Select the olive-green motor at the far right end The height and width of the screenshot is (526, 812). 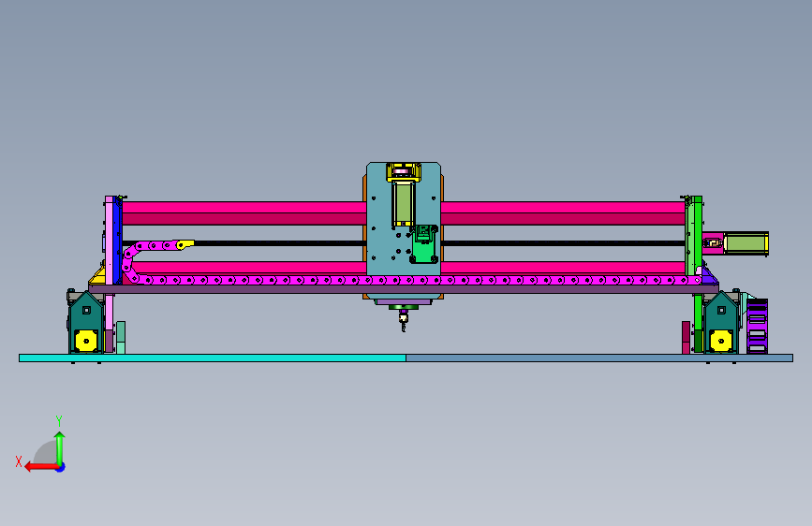(x=746, y=243)
